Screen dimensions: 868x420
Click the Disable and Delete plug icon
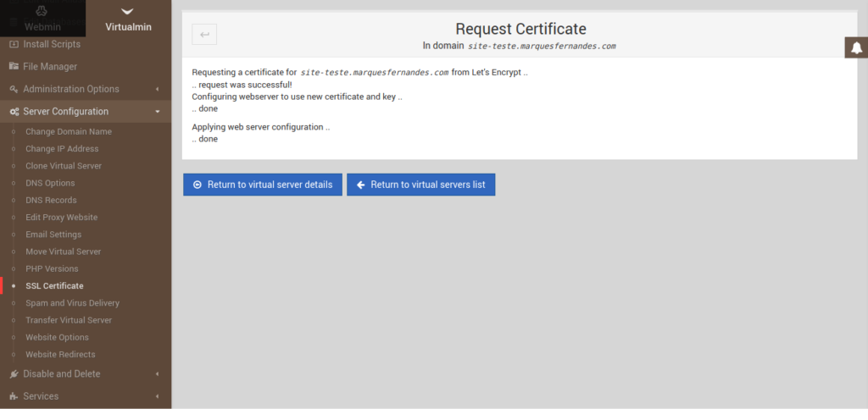[x=14, y=374]
